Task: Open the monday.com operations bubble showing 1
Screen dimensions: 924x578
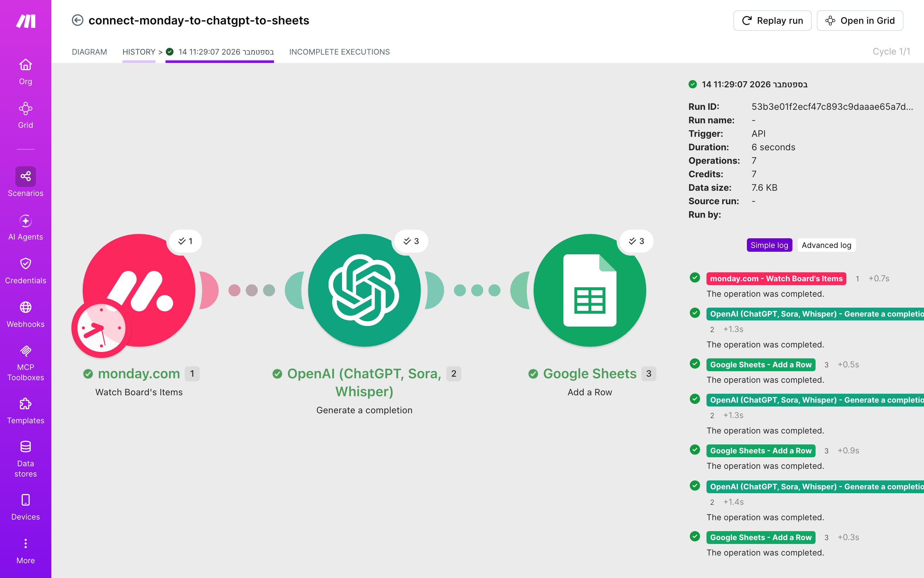Action: pyautogui.click(x=185, y=241)
